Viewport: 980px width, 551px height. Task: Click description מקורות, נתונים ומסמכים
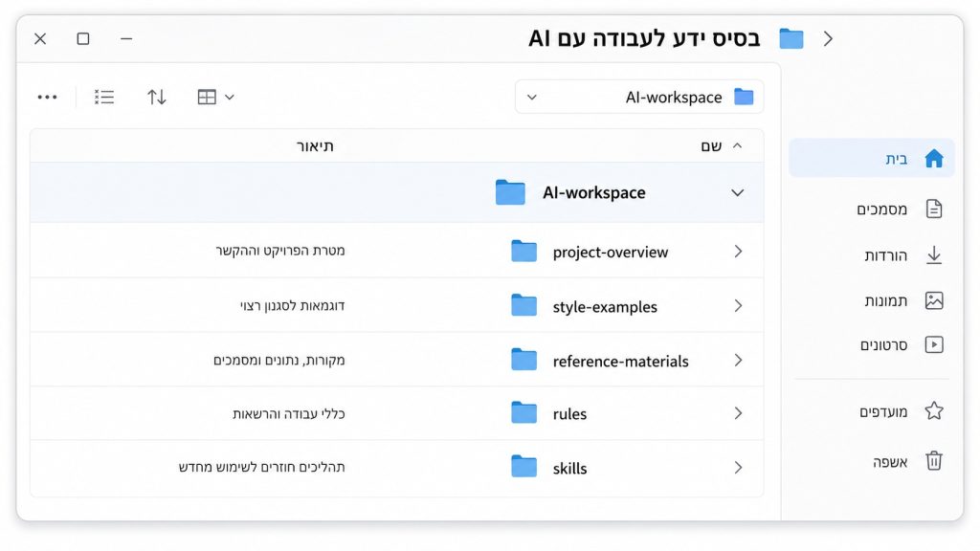[x=278, y=361]
